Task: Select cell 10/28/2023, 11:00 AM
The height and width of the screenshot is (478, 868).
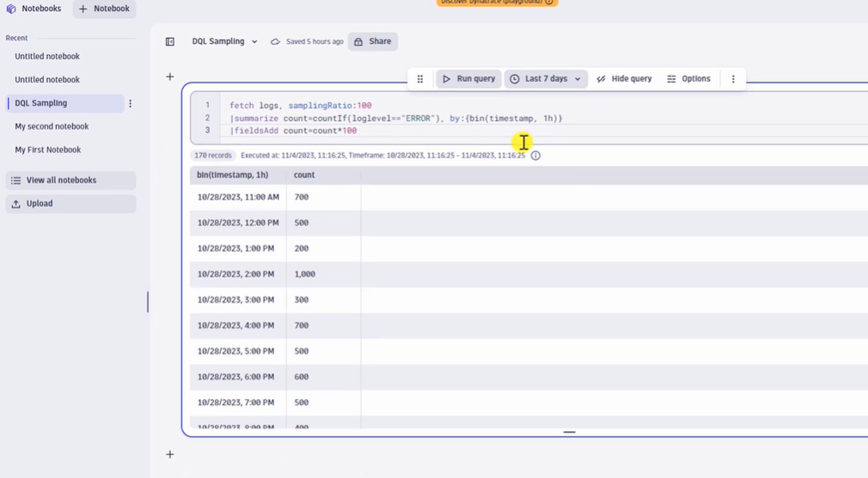Action: (238, 197)
